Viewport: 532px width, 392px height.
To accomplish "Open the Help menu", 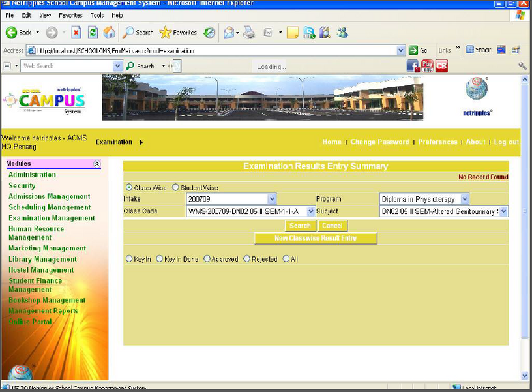I will [117, 15].
